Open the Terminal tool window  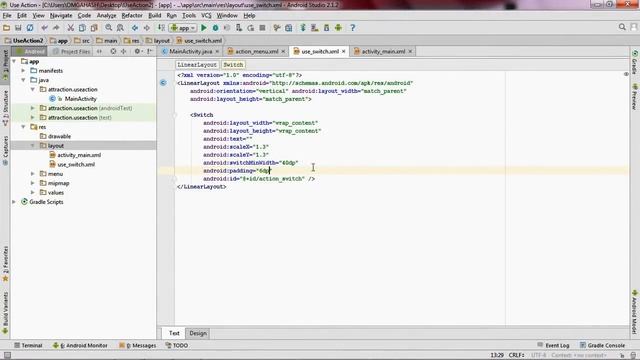click(x=28, y=345)
